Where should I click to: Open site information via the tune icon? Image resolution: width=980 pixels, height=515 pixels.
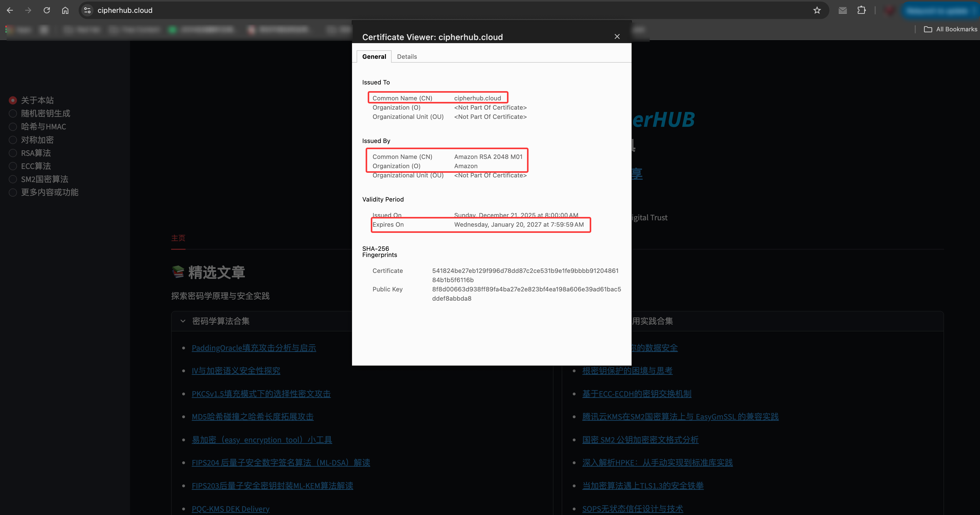coord(87,10)
